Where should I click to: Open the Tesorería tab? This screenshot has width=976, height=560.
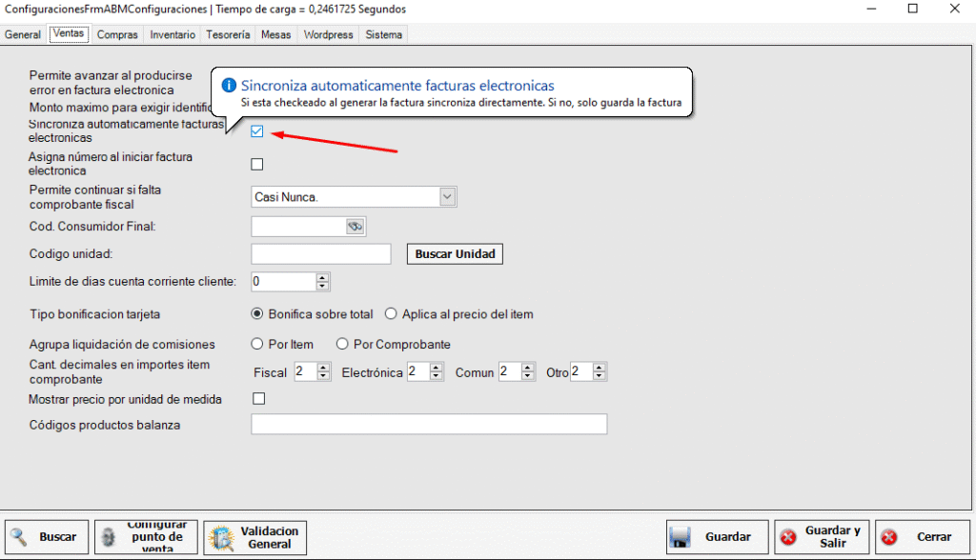(228, 35)
